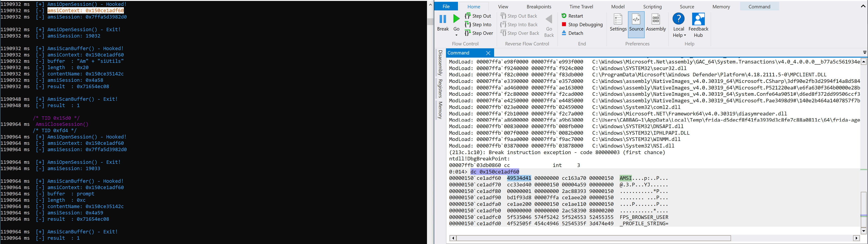Click the red Stop Debugging icon
This screenshot has width=868, height=244.
pyautogui.click(x=564, y=24)
